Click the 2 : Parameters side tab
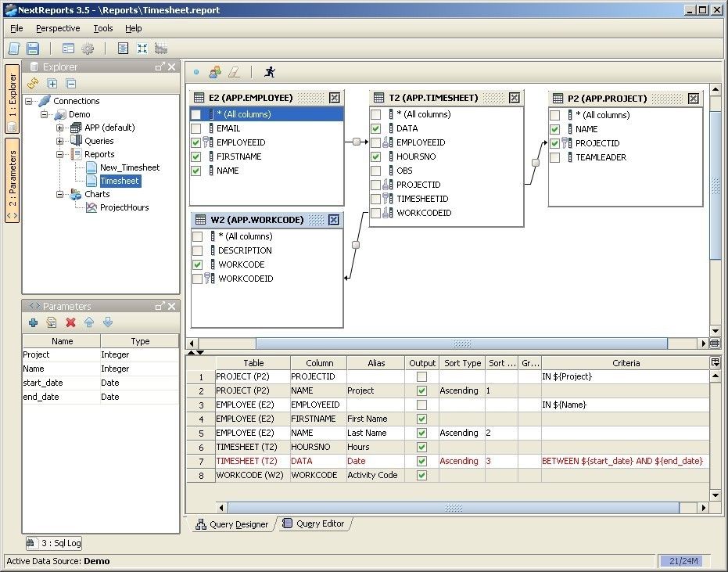Screen dimensions: 728x572 pyautogui.click(x=12, y=180)
